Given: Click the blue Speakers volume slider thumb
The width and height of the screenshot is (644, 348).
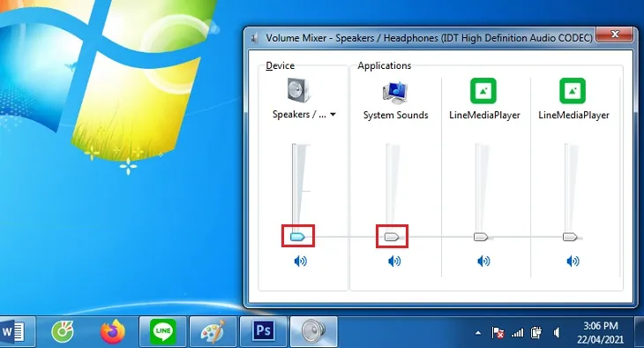Looking at the screenshot, I should click(297, 237).
